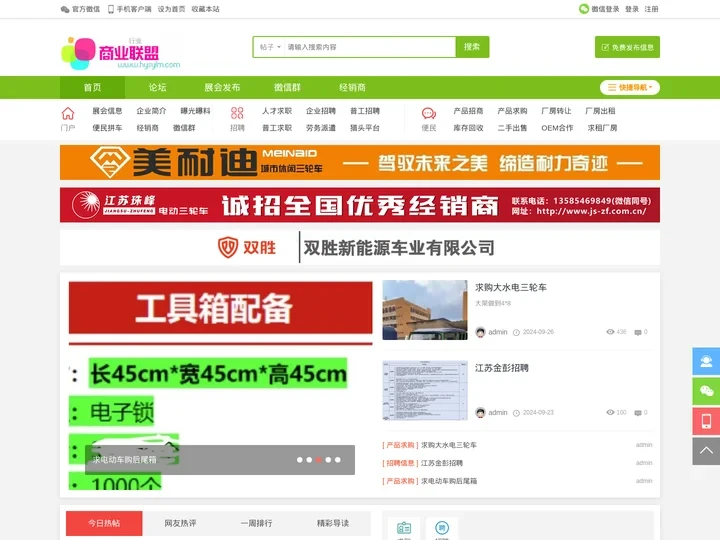Switch to the 精彩导读 tab
This screenshot has height=540, width=720.
[x=332, y=523]
